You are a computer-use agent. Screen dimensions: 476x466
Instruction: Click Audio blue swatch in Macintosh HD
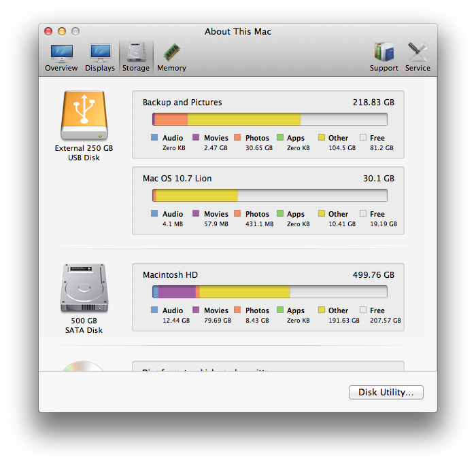(x=154, y=310)
